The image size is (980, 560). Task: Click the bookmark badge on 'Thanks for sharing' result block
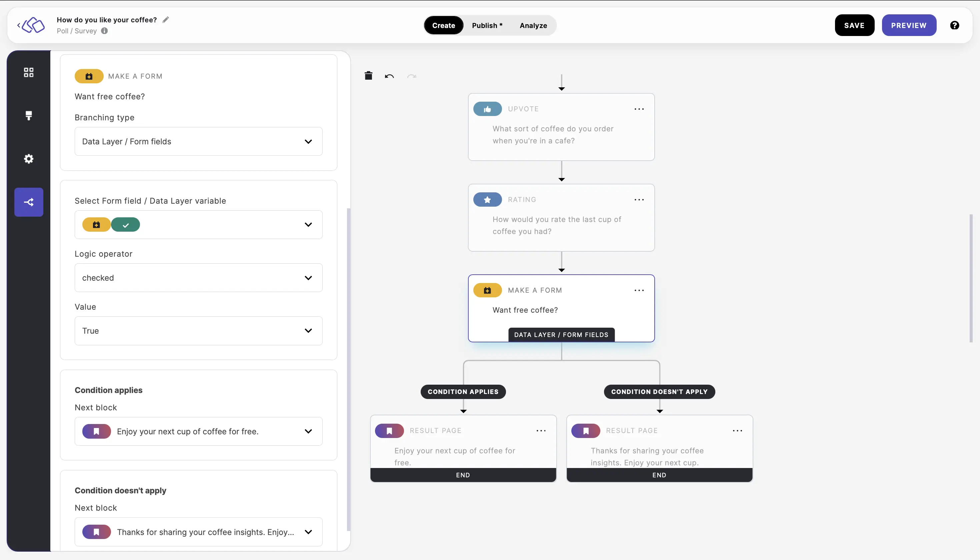pyautogui.click(x=586, y=431)
